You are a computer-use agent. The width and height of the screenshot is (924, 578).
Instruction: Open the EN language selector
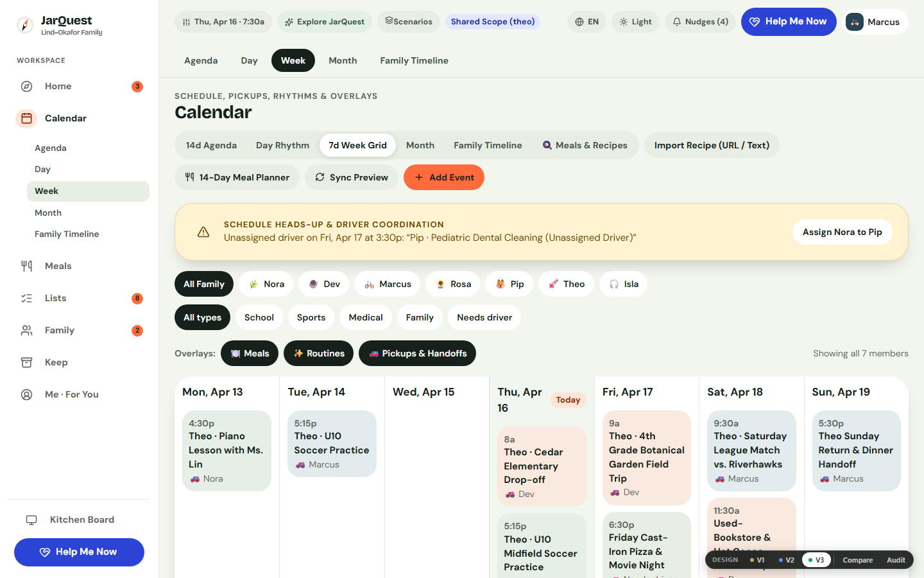tap(586, 22)
